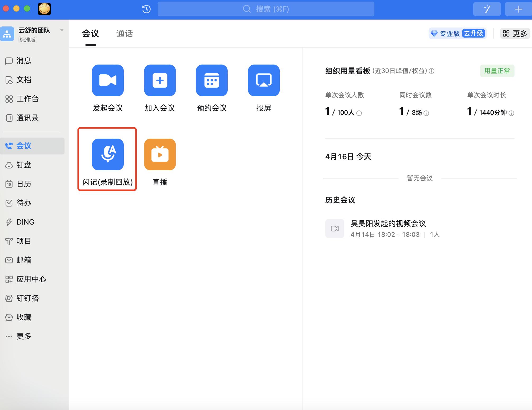
Task: Click the 单次会议人数 label
Action: pos(345,95)
